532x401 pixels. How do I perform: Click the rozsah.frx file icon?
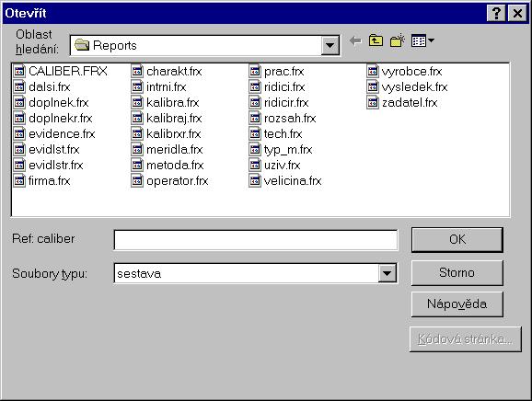pyautogui.click(x=255, y=118)
